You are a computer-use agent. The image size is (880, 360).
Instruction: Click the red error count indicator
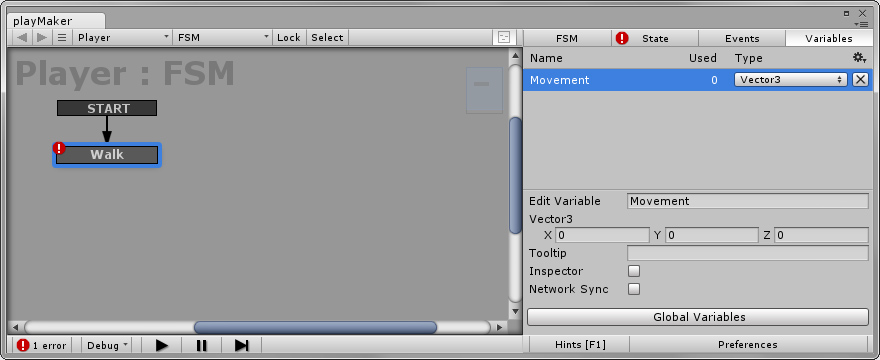click(41, 345)
